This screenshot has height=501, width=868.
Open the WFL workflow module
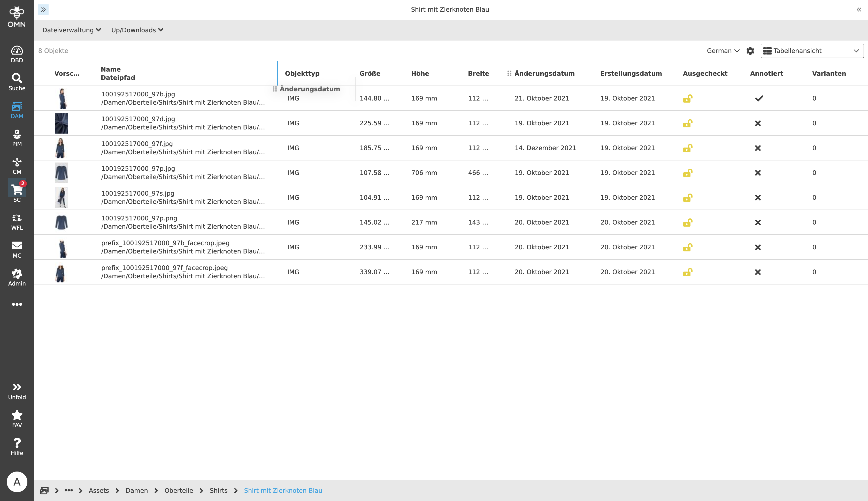click(x=17, y=221)
